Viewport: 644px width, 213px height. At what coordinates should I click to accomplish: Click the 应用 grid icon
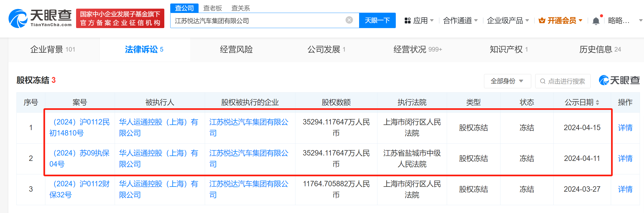point(407,21)
